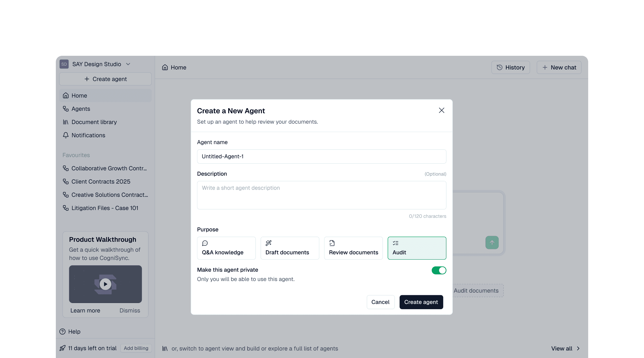Click the Agent name input field
644x358 pixels.
tap(321, 156)
